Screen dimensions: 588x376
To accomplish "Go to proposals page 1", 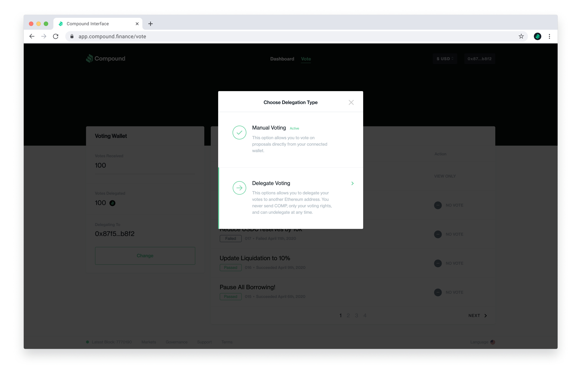I will [340, 316].
